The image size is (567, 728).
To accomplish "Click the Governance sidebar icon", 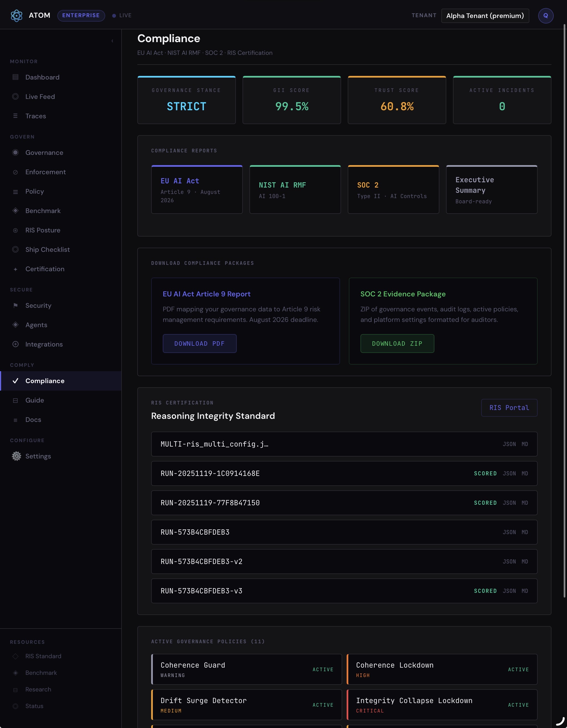I will coord(15,153).
